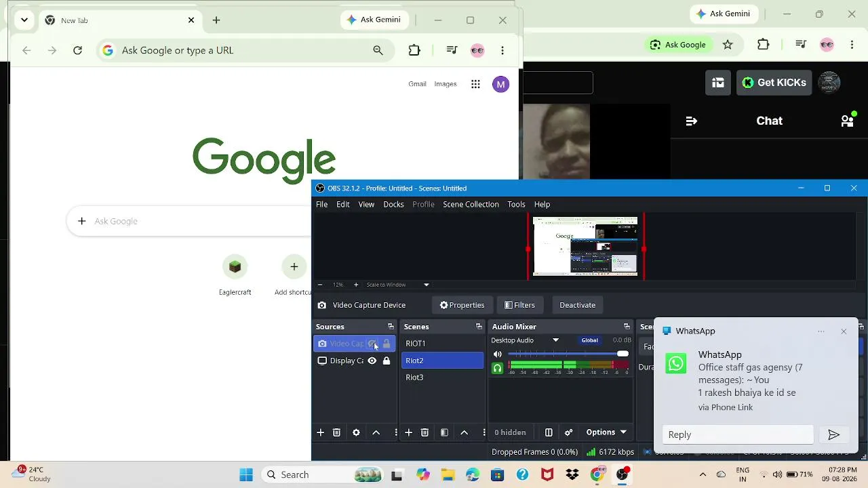
Task: Open Microsoft Store from the taskbar
Action: click(497, 474)
